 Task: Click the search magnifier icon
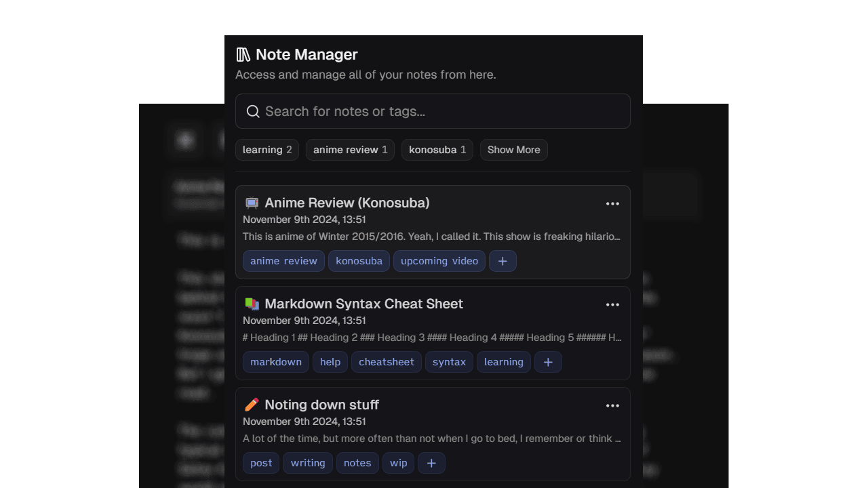[x=253, y=111]
